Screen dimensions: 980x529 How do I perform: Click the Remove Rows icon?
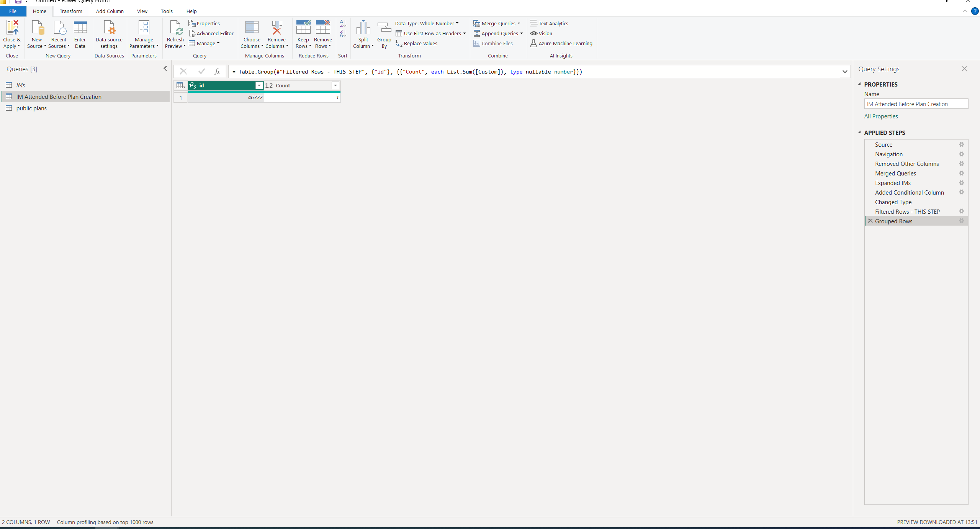pyautogui.click(x=323, y=28)
